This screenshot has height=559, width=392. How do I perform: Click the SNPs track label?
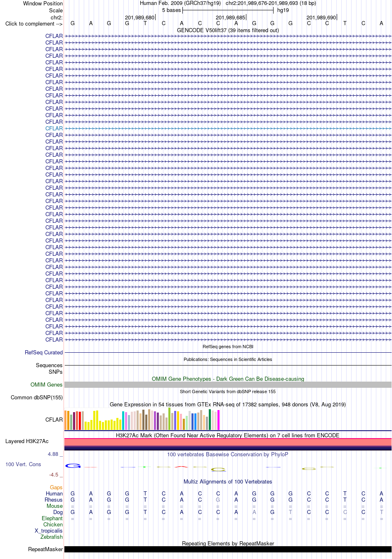[x=56, y=372]
